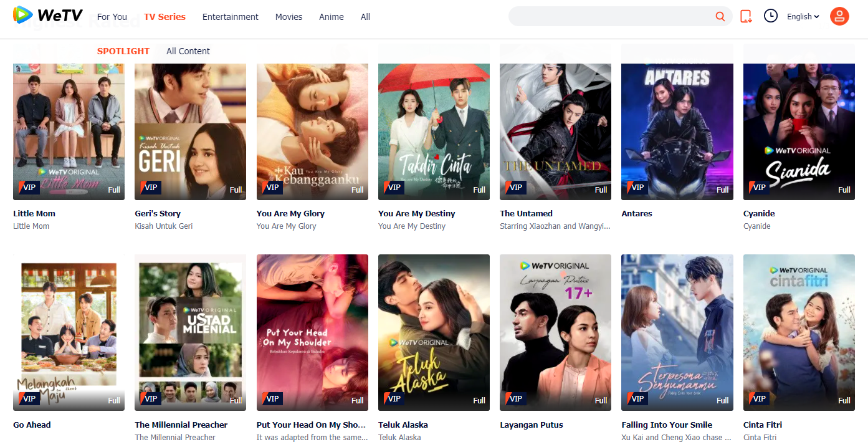Click the Geri's Story title

pyautogui.click(x=158, y=213)
